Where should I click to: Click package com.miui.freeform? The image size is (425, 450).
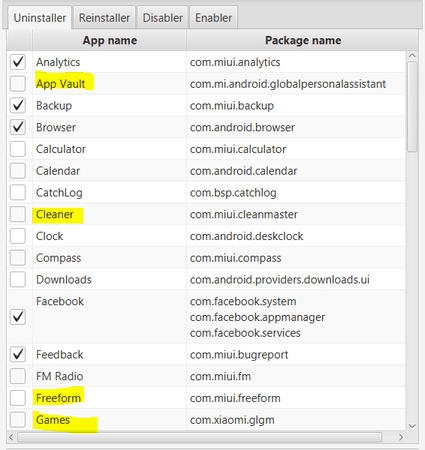[x=235, y=398]
